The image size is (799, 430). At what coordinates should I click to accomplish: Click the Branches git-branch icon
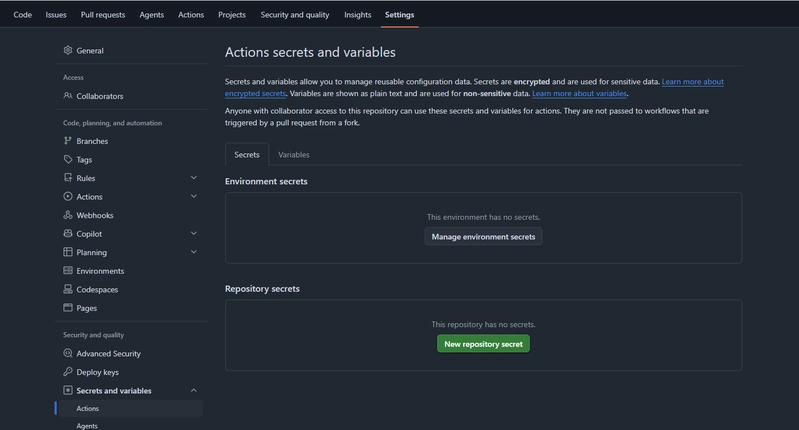point(68,141)
